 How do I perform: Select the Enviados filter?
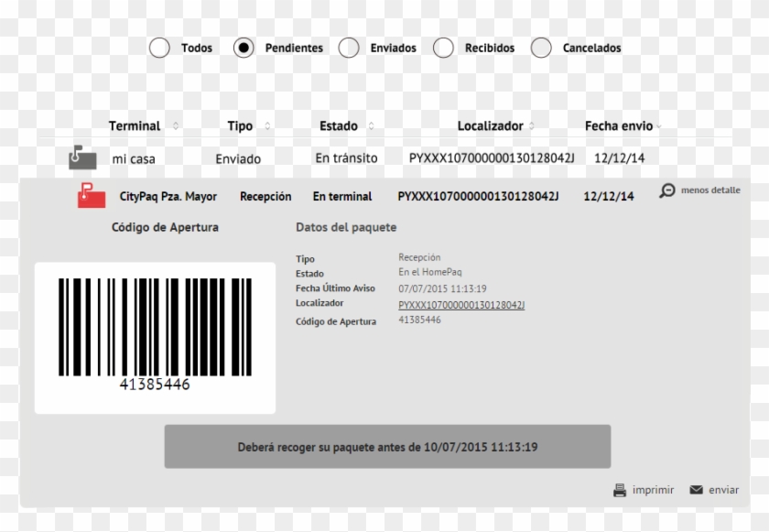[x=349, y=48]
